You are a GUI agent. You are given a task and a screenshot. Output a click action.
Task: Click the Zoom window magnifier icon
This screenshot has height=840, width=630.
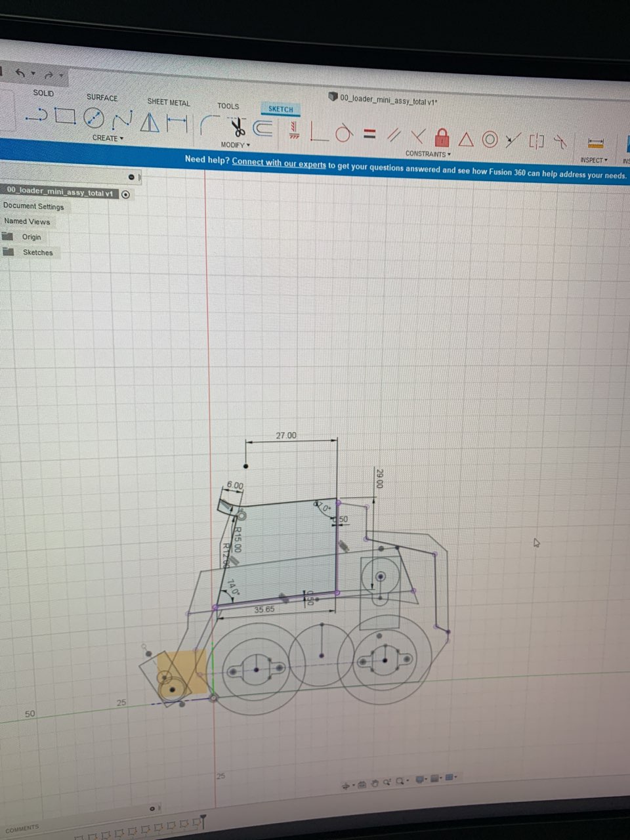click(x=387, y=782)
